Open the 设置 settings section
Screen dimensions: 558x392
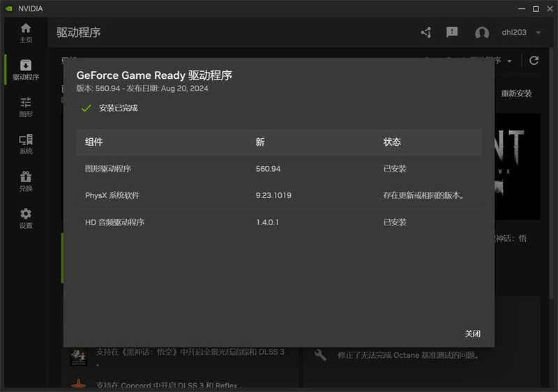[26, 218]
